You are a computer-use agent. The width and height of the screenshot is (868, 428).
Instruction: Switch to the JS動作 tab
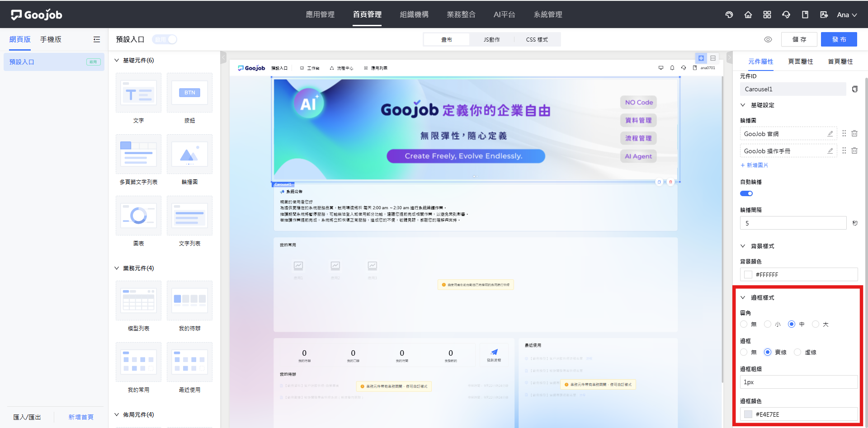tap(492, 39)
